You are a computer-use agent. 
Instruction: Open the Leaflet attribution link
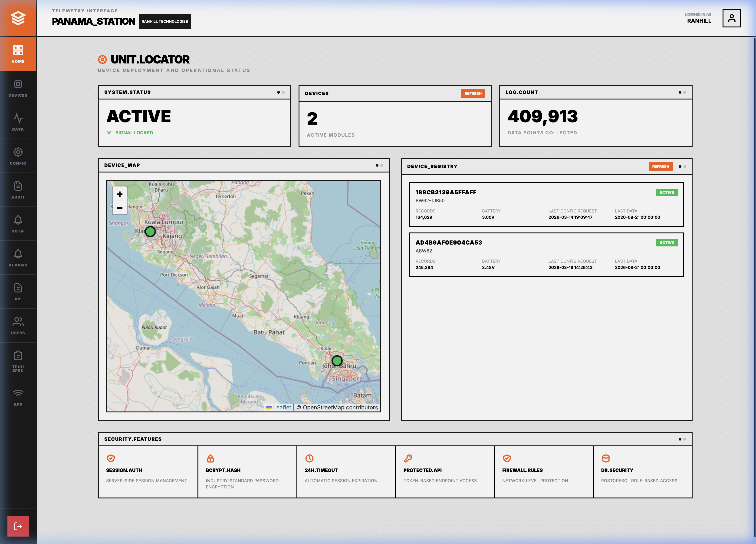pos(282,407)
